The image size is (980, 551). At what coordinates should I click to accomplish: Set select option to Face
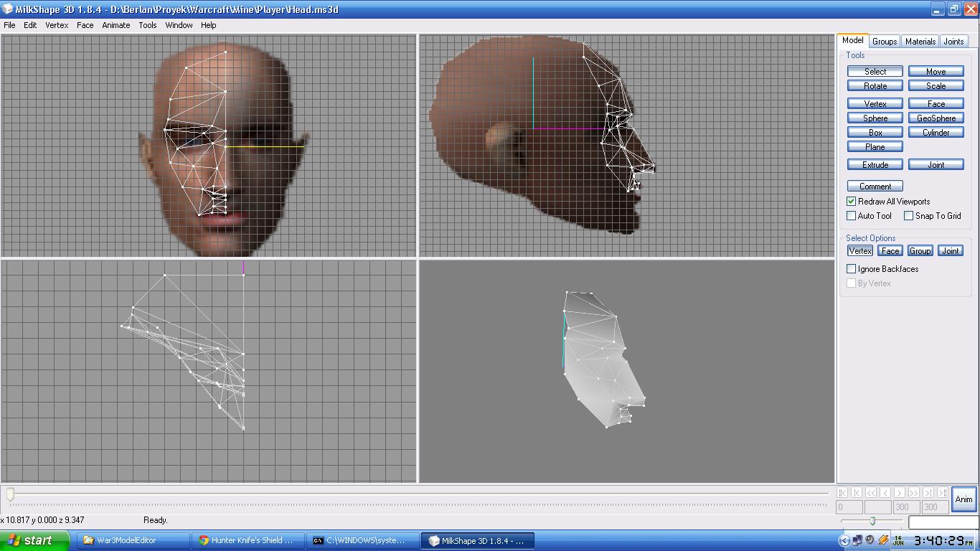coord(890,250)
